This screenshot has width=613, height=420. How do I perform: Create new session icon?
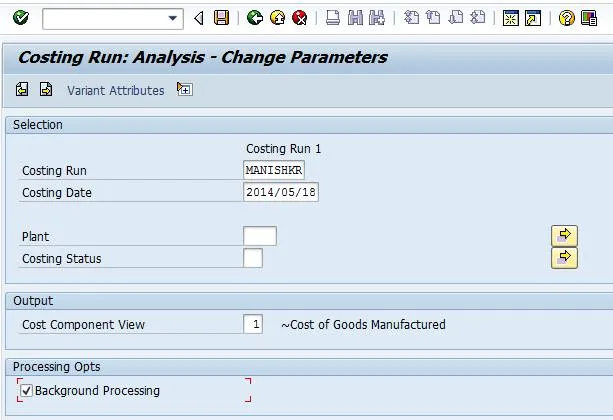tap(511, 18)
